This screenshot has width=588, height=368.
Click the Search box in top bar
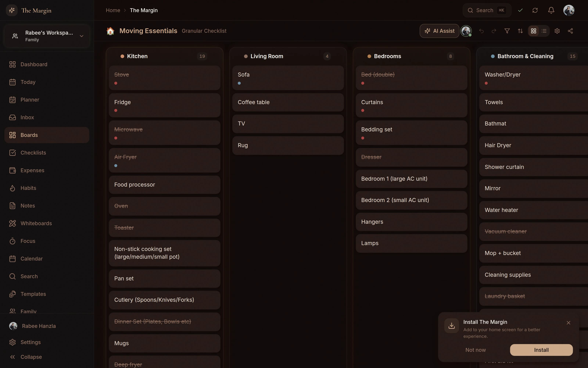pos(487,10)
